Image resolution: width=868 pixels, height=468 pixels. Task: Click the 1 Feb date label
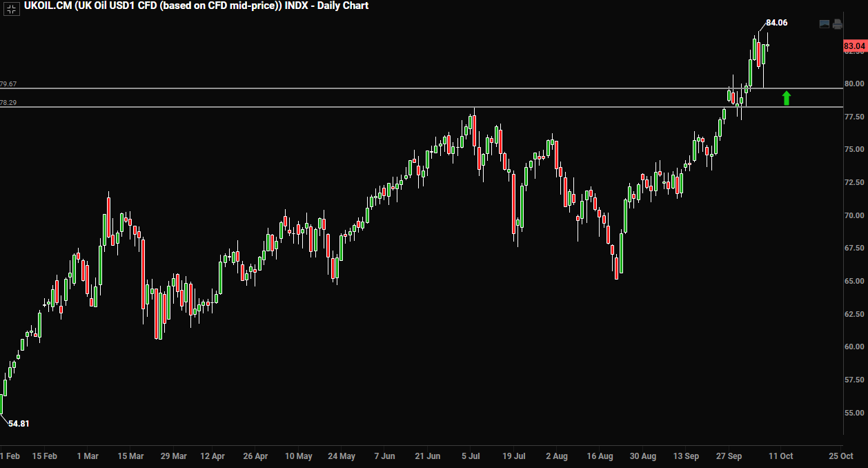click(x=10, y=456)
